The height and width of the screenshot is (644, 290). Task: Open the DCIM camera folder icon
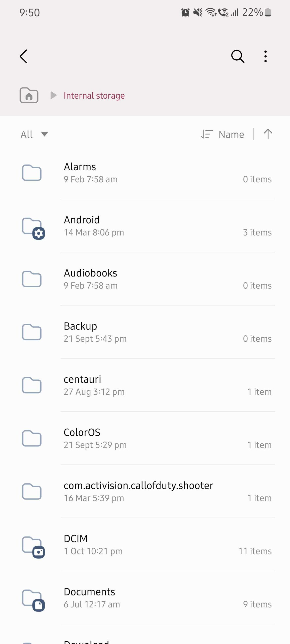click(33, 546)
